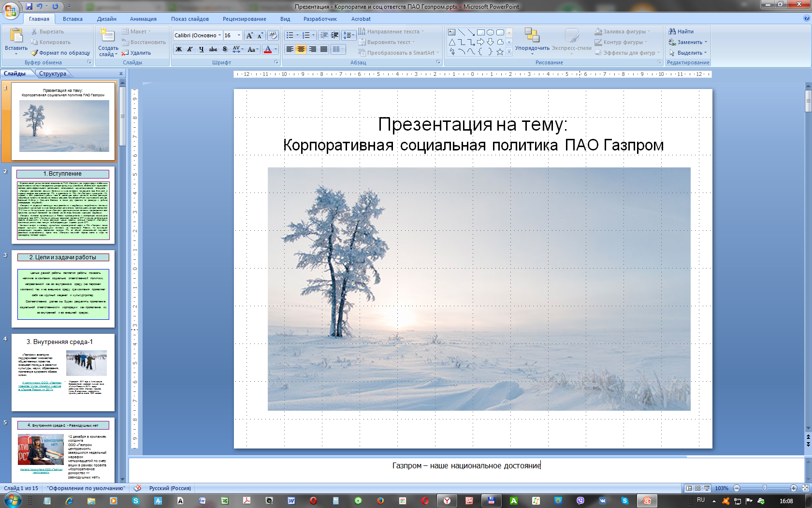Click the Paste (Вставить) clipboard icon
Viewport: 812px width, 508px height.
click(16, 36)
